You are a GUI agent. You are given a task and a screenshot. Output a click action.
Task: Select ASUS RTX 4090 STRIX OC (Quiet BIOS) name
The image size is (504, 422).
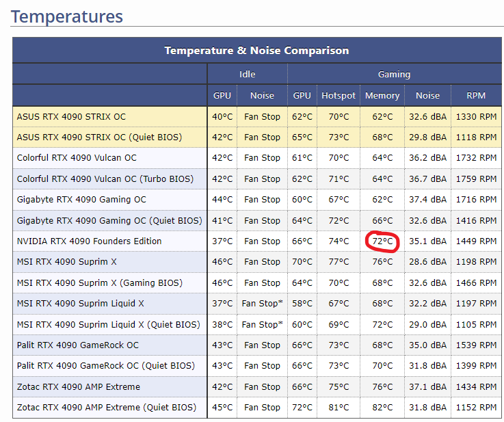pos(99,137)
